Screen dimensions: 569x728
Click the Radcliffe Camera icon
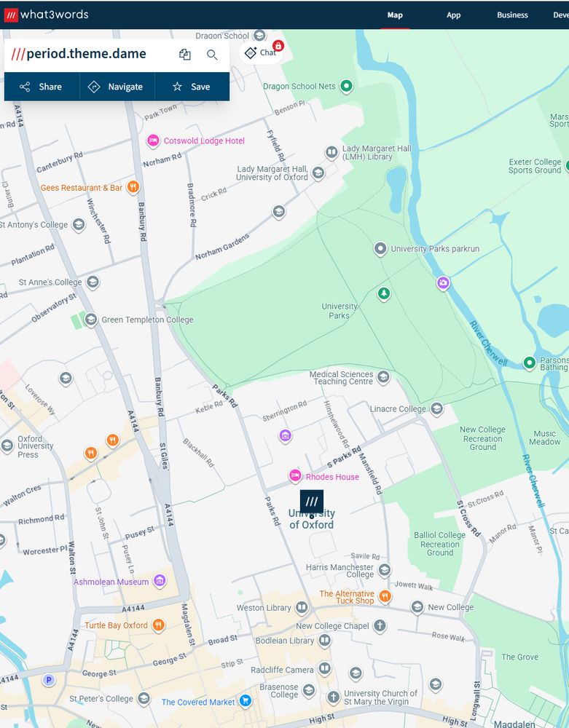point(324,669)
